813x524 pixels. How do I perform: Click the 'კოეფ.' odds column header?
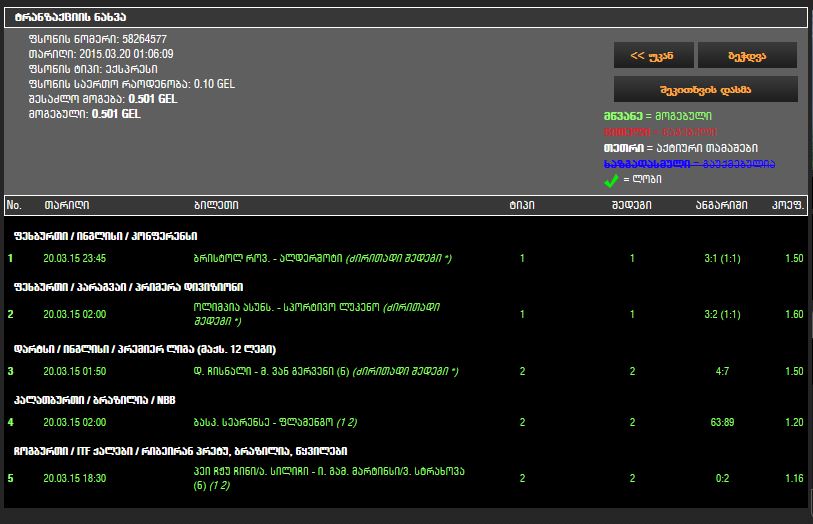[x=788, y=205]
